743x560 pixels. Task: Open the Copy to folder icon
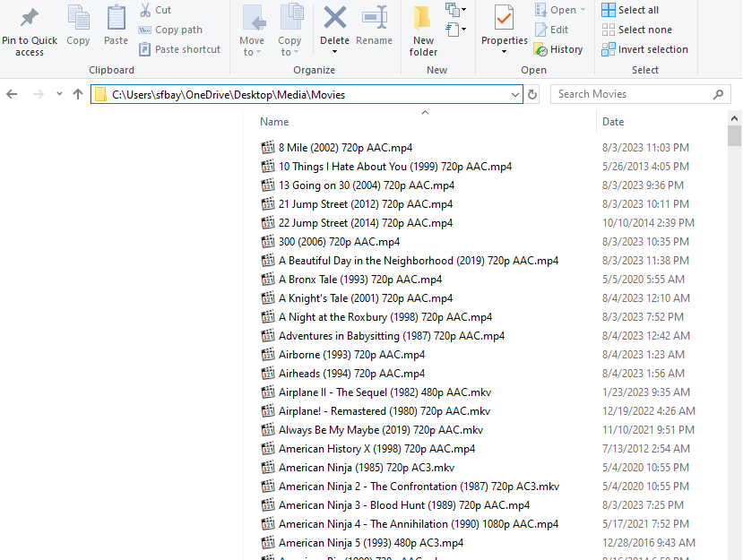[291, 17]
